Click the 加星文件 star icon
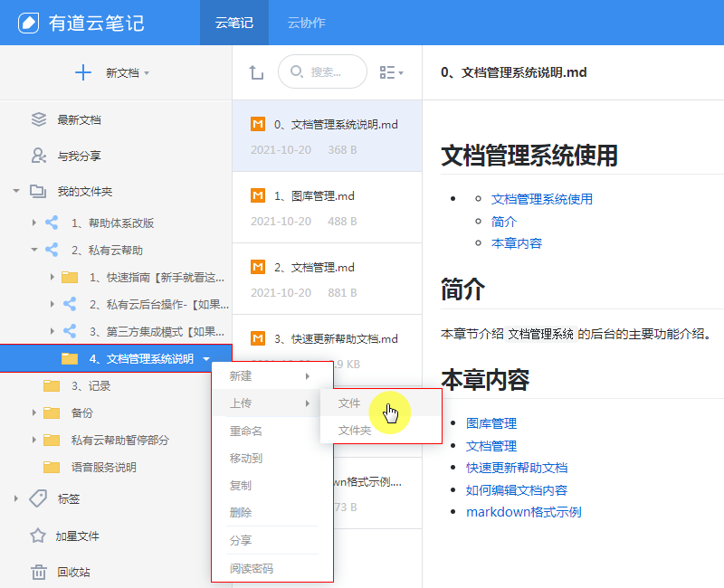724x588 pixels. [x=38, y=536]
